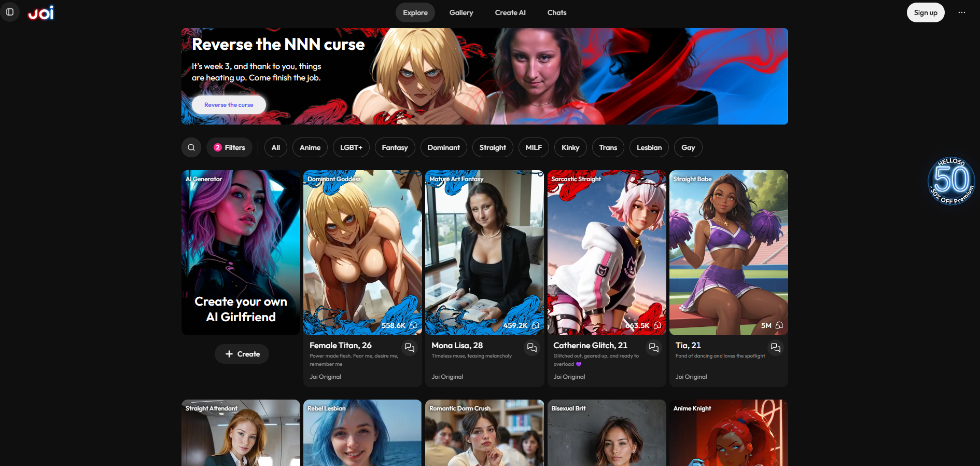The image size is (980, 466).
Task: Click the Straight Babe tag label
Action: [693, 179]
